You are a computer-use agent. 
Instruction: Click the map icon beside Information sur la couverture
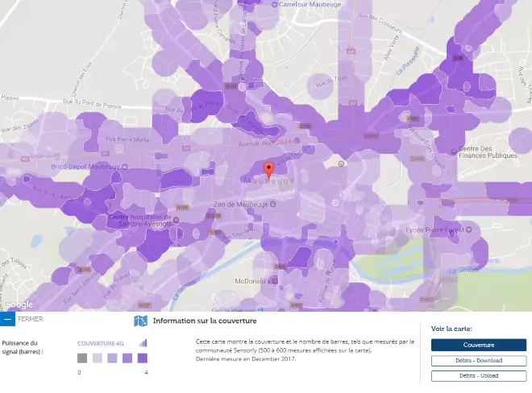[x=141, y=321]
